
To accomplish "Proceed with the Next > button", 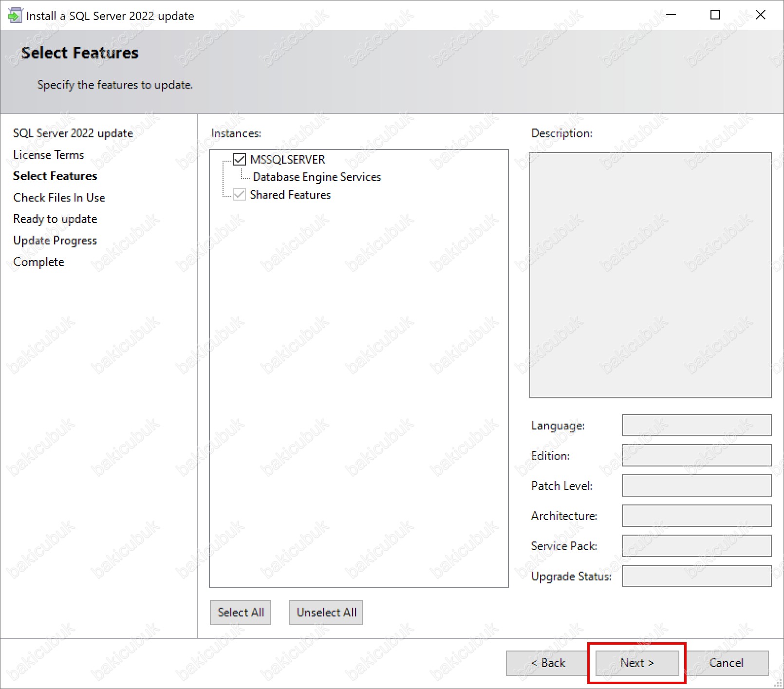I will [x=637, y=663].
